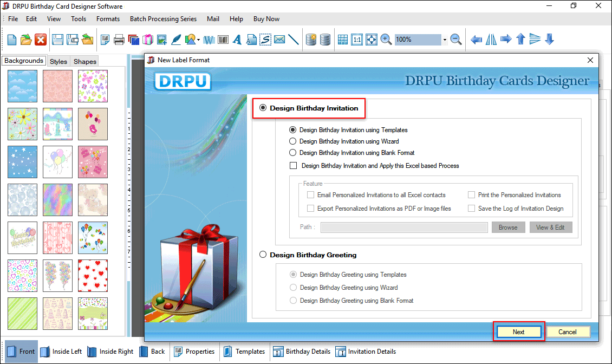Select the diagonal line drawing tool
The width and height of the screenshot is (612, 364).
coord(294,40)
